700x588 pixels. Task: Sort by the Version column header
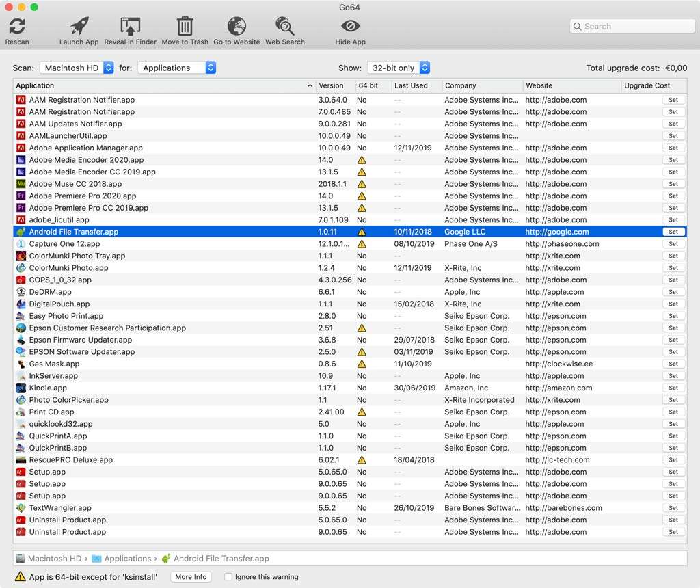pos(335,85)
